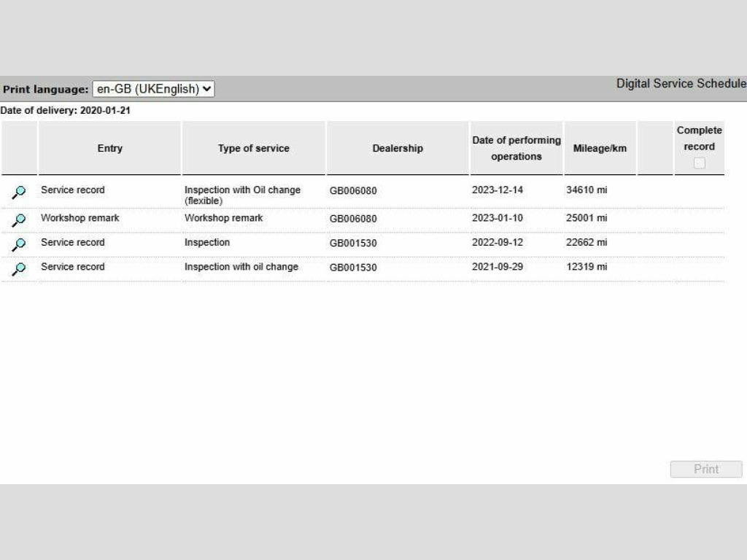Select the mileage 12319 mi
The width and height of the screenshot is (747, 560).
pos(587,267)
